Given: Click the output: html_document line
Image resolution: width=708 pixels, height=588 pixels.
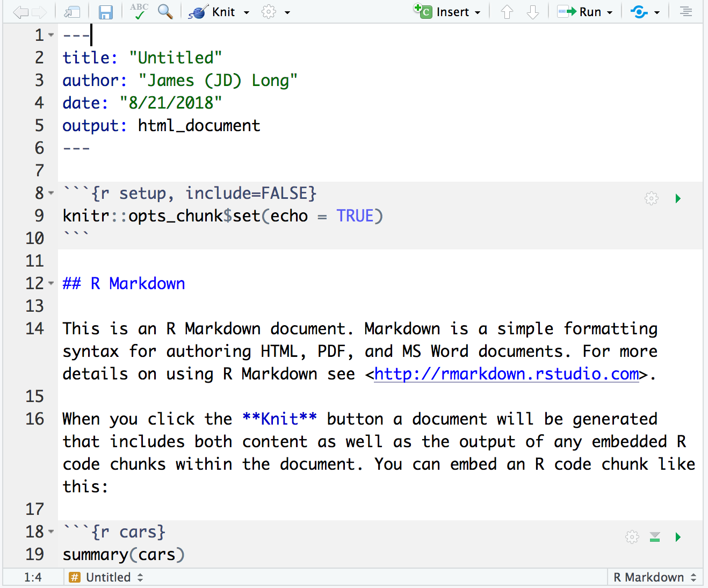Looking at the screenshot, I should pos(161,125).
